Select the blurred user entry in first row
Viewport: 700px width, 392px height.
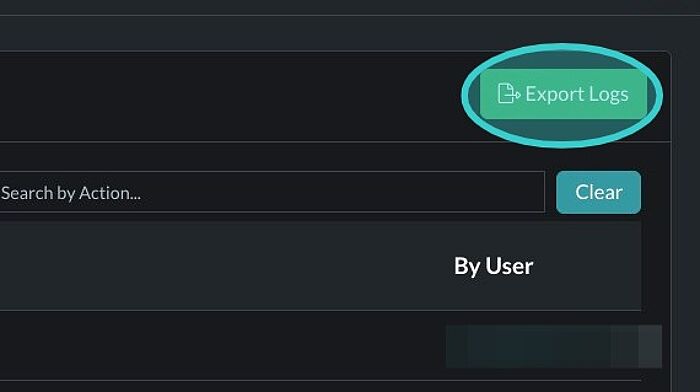click(x=554, y=346)
